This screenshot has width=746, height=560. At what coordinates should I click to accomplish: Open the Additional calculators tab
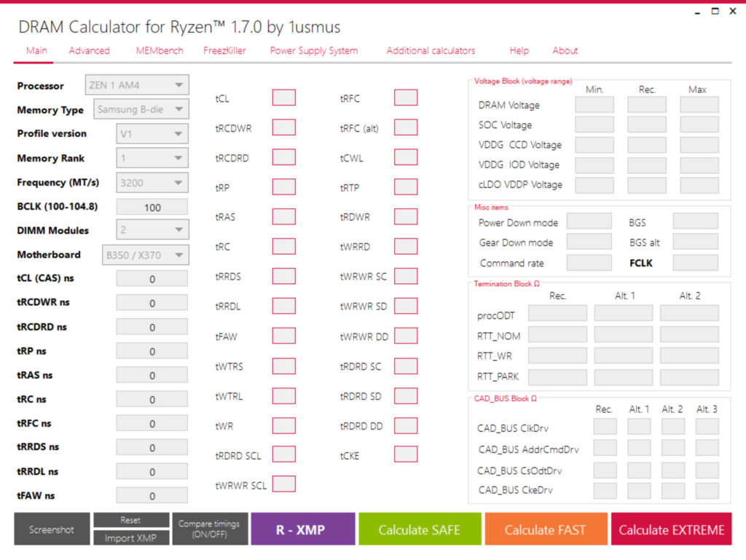pos(431,51)
